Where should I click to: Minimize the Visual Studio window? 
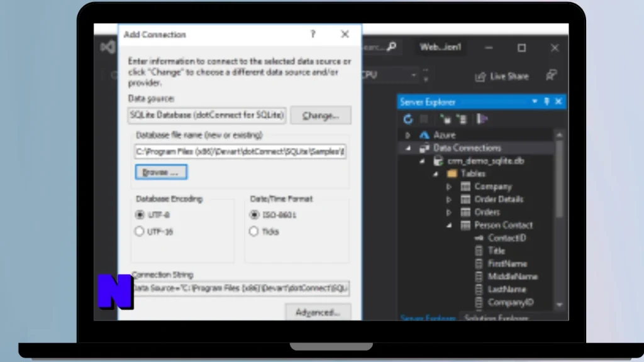[x=489, y=48]
